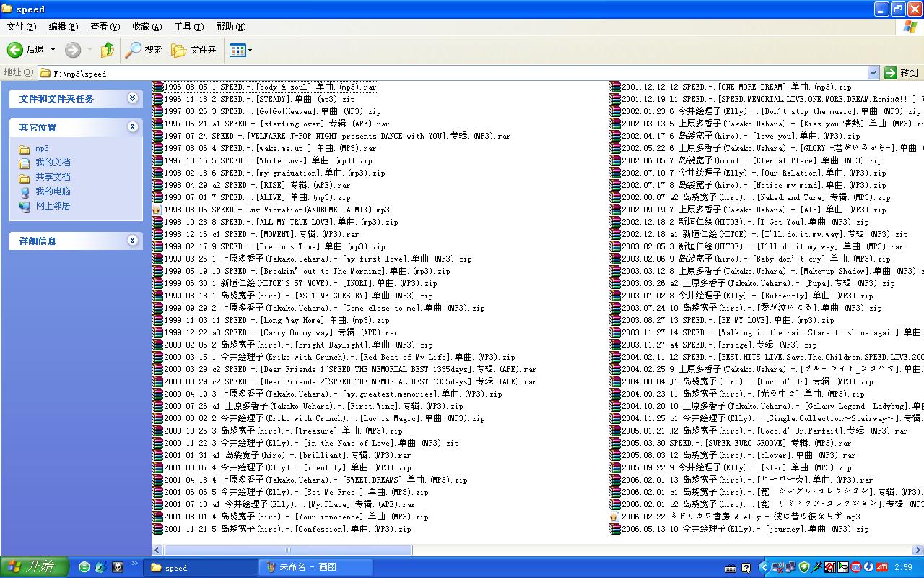The image size is (924, 578).
Task: Select the [my first love] zip file
Action: 318,259
